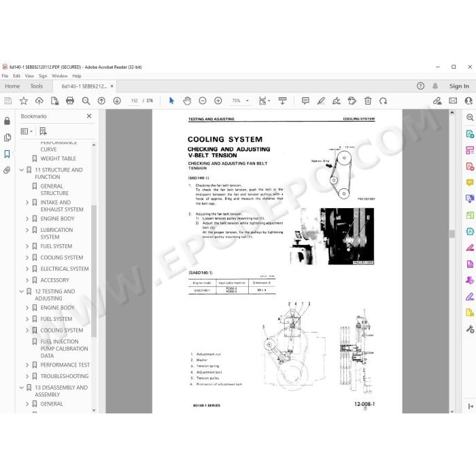
Task: Open the Help question mark icon
Action: click(420, 86)
